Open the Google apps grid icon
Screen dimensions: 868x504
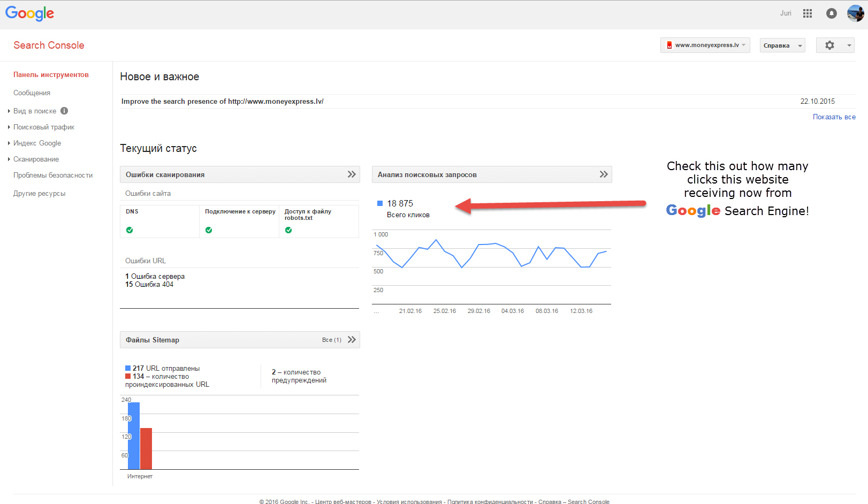808,13
